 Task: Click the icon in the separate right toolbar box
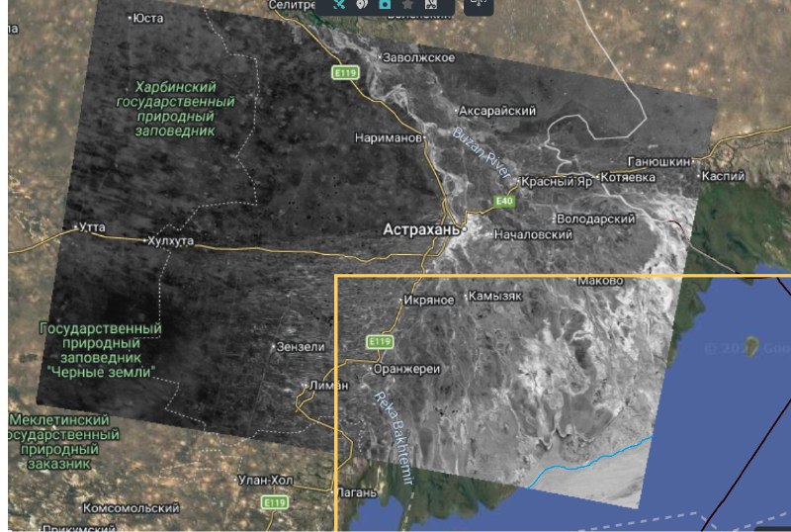(x=479, y=5)
